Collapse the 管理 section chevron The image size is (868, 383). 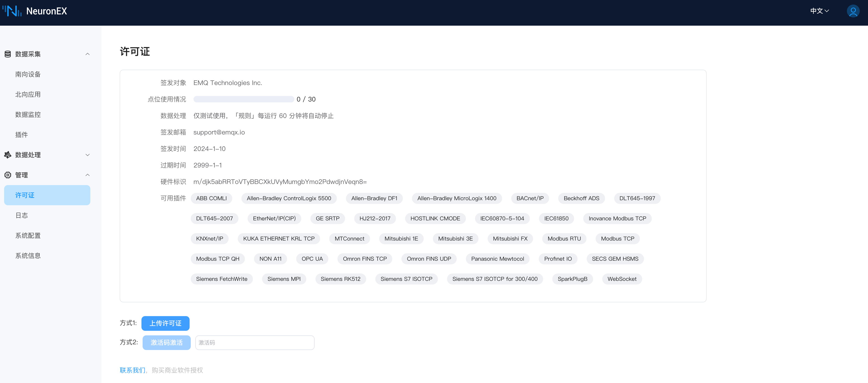(88, 175)
